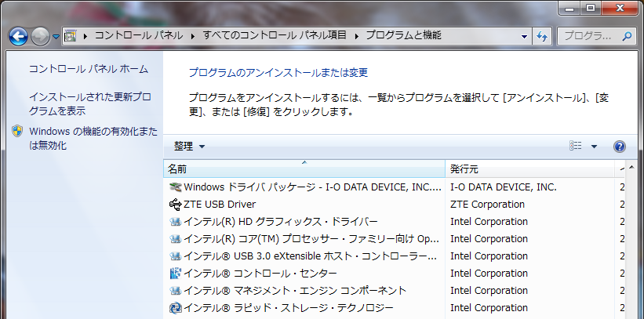Select インテル(R) コア(TM) プロセッサー entry
The height and width of the screenshot is (319, 644).
[x=311, y=239]
